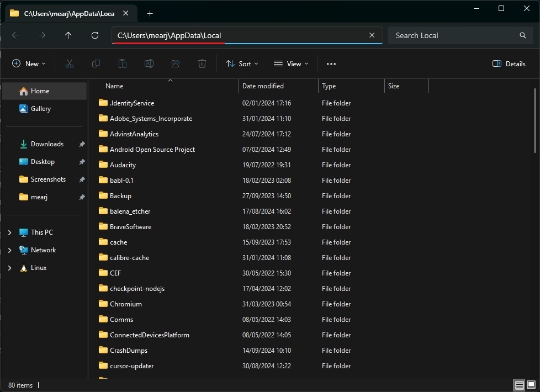Viewport: 540px width, 392px height.
Task: Select the Rename icon
Action: pyautogui.click(x=149, y=63)
